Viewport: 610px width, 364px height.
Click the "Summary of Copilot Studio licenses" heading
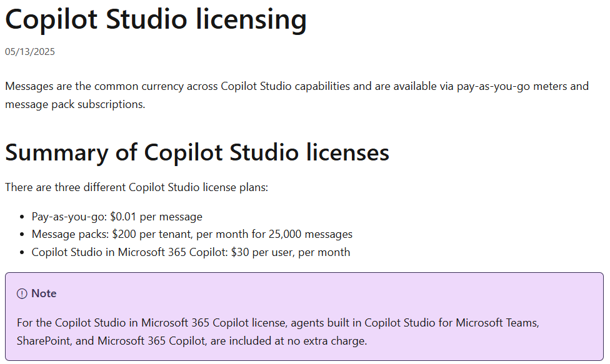click(197, 152)
